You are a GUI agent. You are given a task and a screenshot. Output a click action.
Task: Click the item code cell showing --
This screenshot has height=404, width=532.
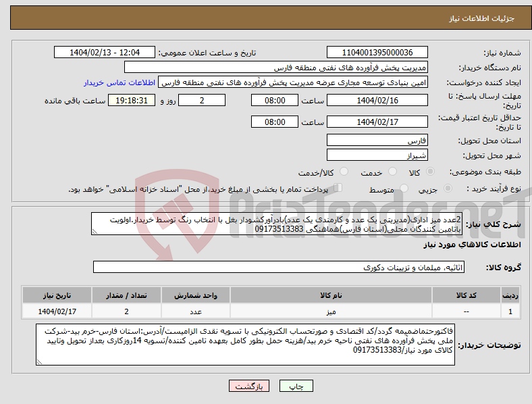coord(467,311)
